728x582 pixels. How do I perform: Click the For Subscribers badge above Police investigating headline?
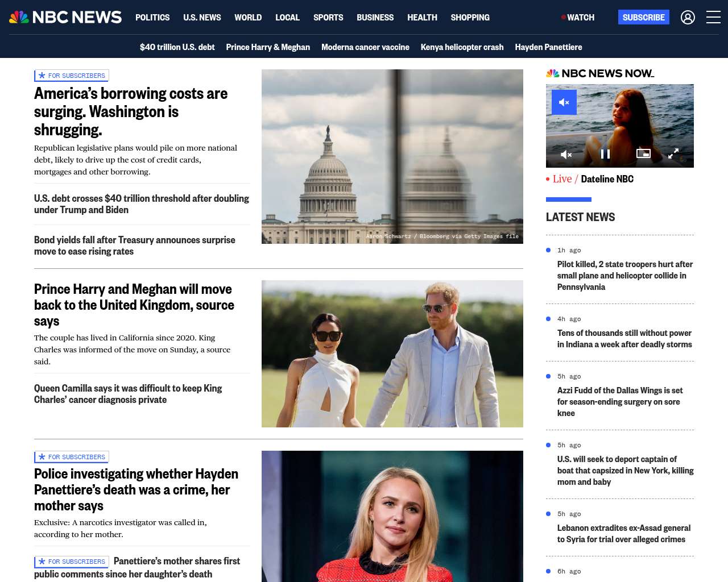point(72,457)
